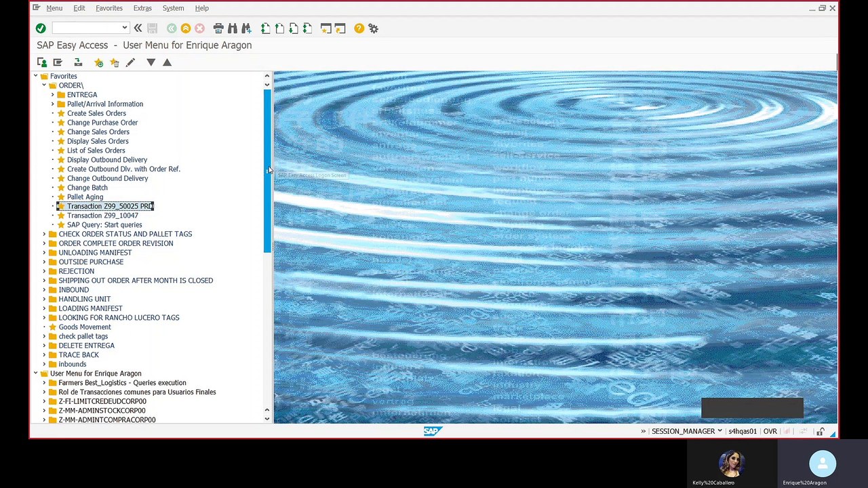The width and height of the screenshot is (868, 488).
Task: Select Change Purchase Order favorite
Action: [x=102, y=123]
